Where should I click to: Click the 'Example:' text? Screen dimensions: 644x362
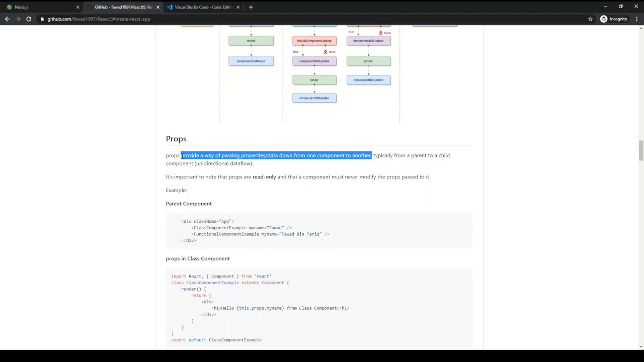[176, 190]
